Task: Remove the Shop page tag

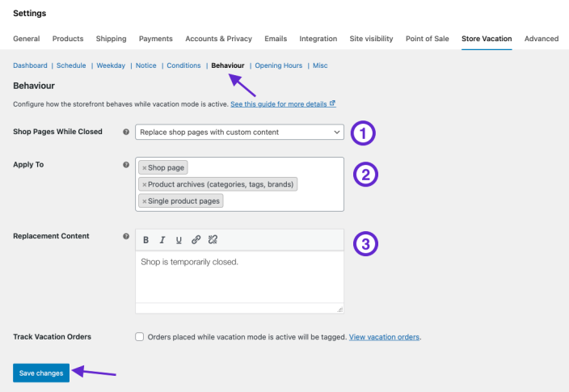Action: click(145, 168)
